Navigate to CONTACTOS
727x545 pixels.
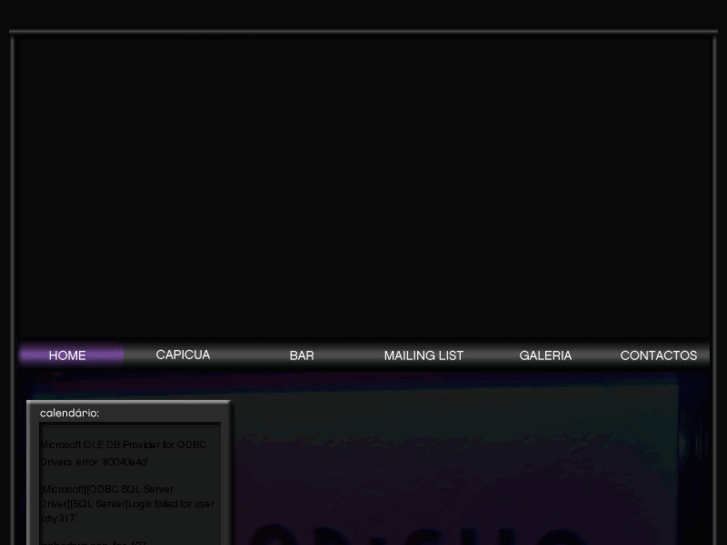[x=658, y=356]
